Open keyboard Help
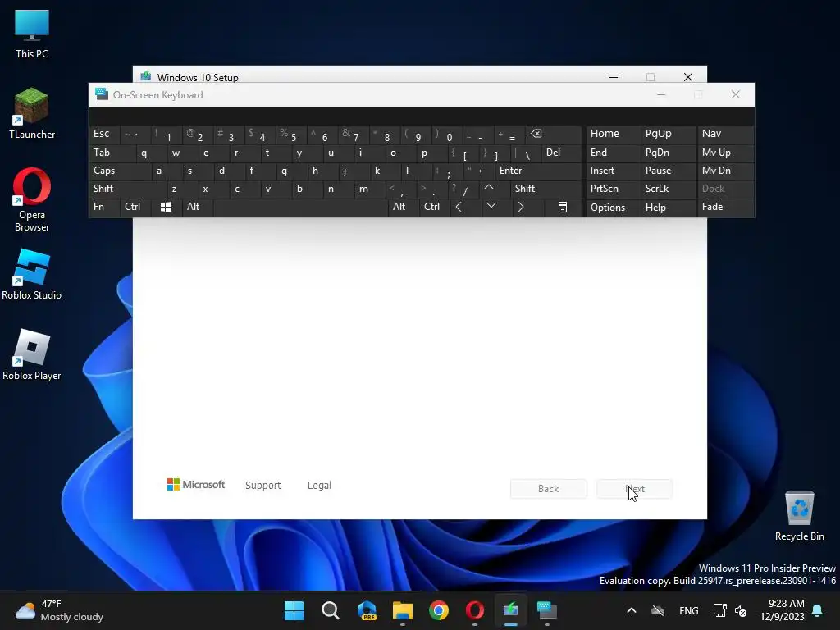This screenshot has width=840, height=630. click(668, 208)
